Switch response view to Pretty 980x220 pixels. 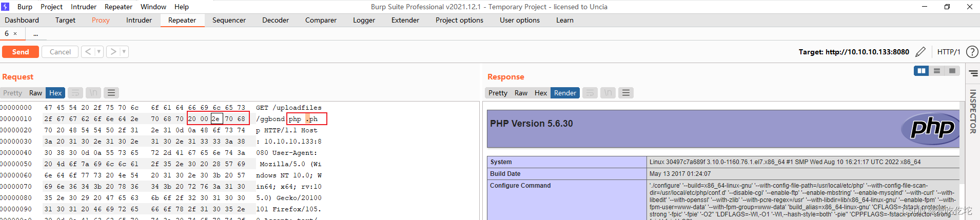point(498,93)
